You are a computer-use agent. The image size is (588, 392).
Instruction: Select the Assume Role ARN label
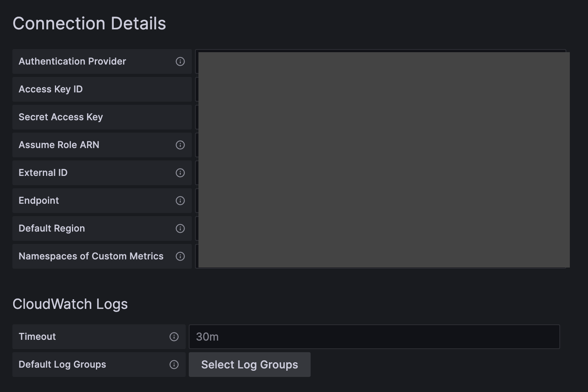point(59,145)
